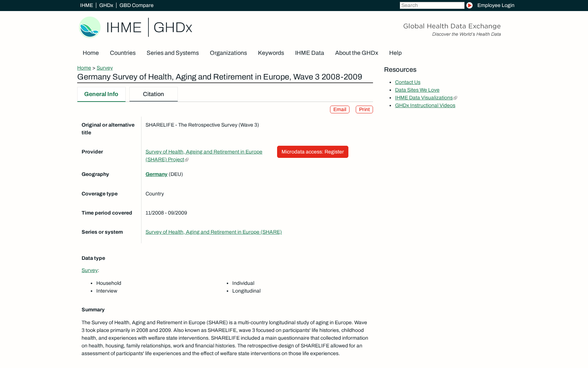588x368 pixels.
Task: Click the 'Longitudinal' list item
Action: click(246, 291)
